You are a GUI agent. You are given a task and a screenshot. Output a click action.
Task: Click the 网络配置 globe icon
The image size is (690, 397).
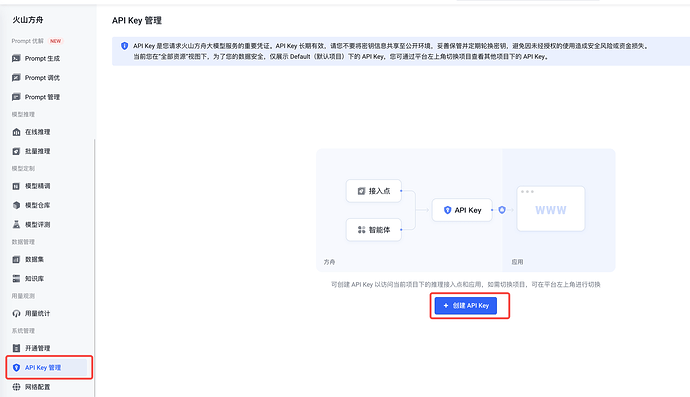[x=16, y=387]
